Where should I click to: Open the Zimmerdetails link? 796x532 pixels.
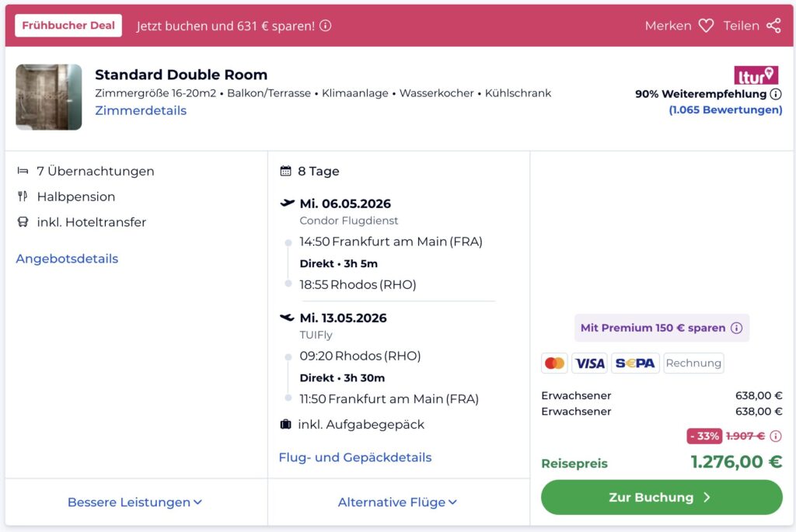tap(141, 110)
